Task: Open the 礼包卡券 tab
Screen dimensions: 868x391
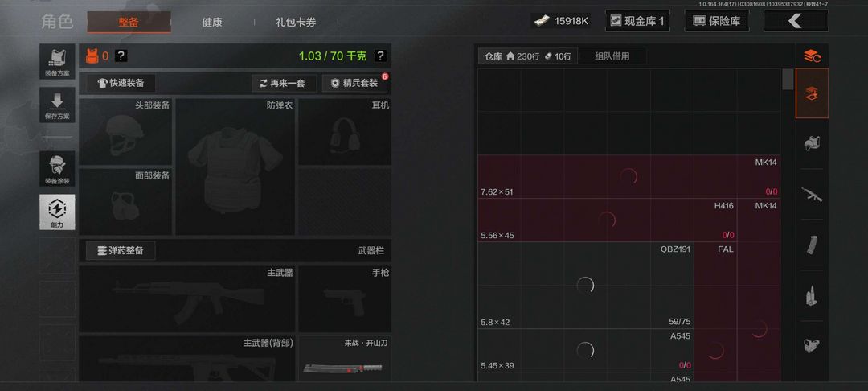Action: coord(296,23)
